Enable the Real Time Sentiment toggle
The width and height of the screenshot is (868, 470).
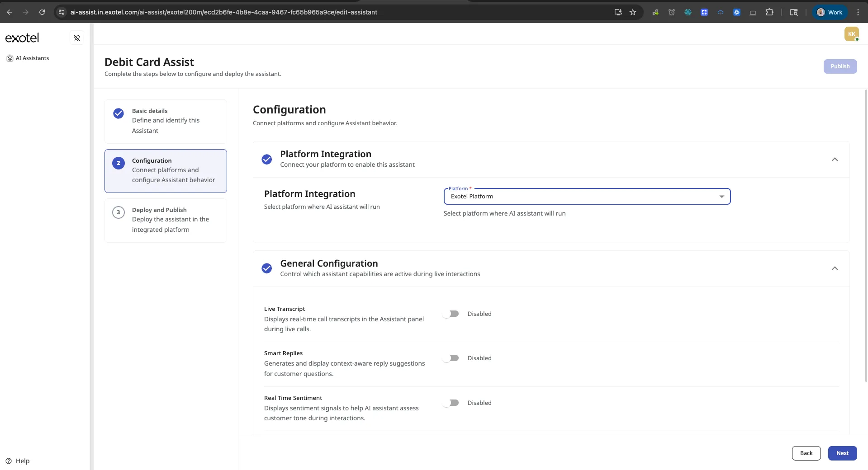pos(451,403)
